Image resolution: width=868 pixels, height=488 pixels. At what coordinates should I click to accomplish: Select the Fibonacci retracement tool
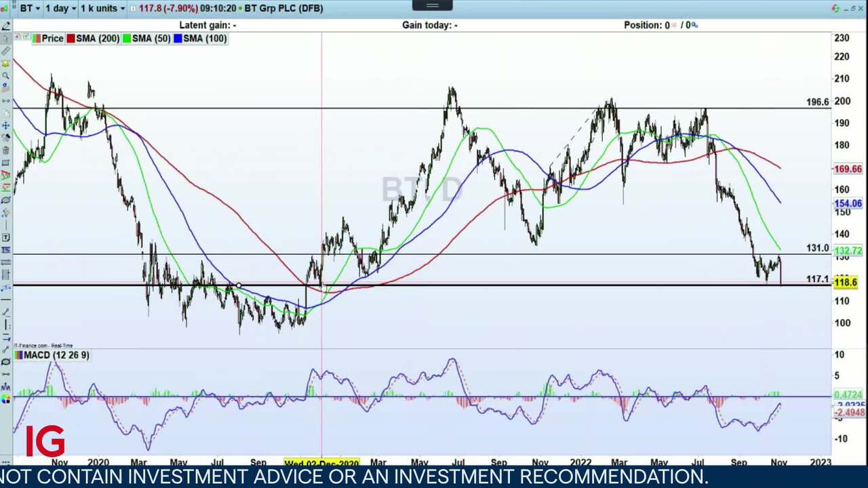5,250
